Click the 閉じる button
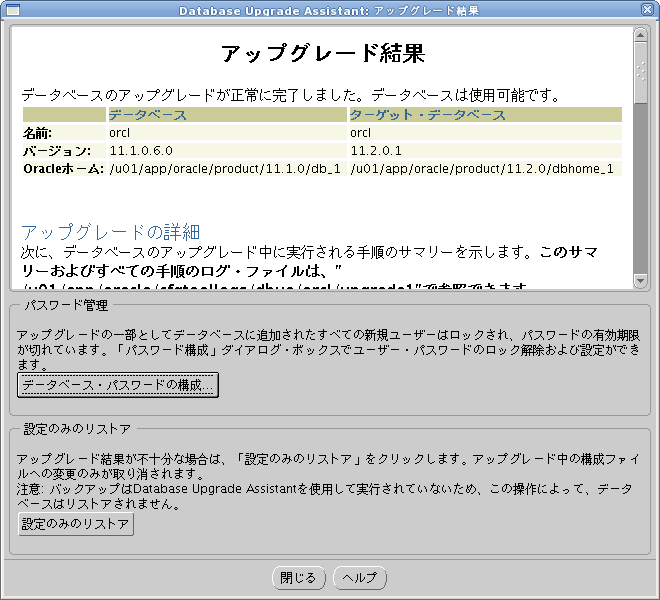660x600 pixels. [x=299, y=578]
